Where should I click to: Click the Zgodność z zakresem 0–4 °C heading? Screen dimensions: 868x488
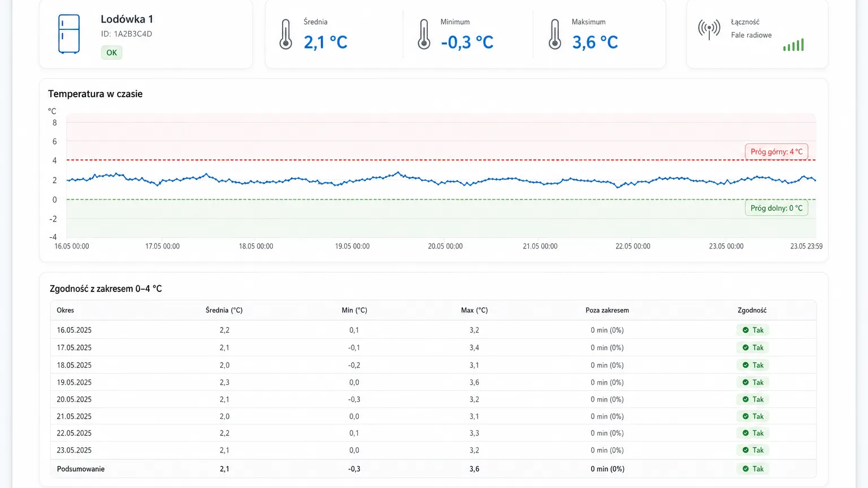tap(106, 289)
